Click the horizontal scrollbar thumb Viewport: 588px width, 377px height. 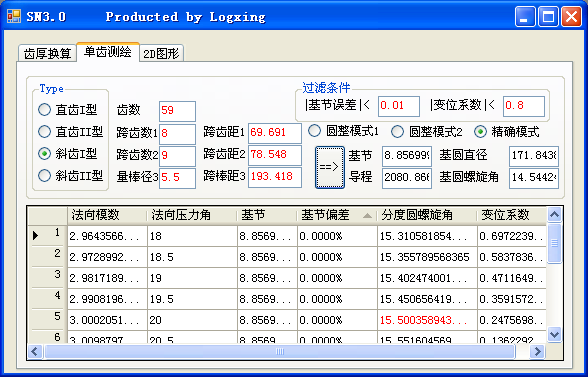(x=280, y=351)
